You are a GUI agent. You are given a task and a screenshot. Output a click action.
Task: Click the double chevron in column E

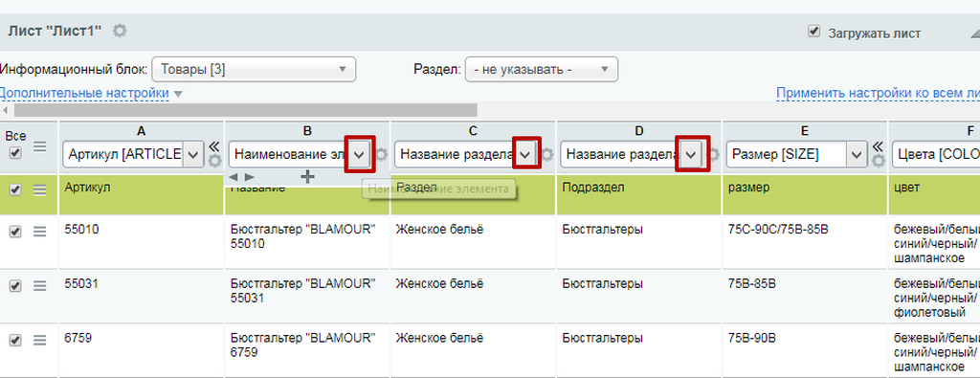point(879,146)
